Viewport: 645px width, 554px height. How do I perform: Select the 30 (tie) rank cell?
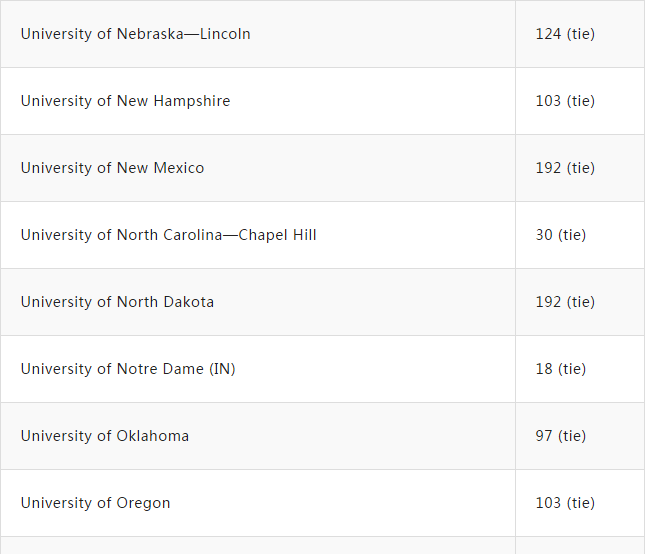(561, 235)
